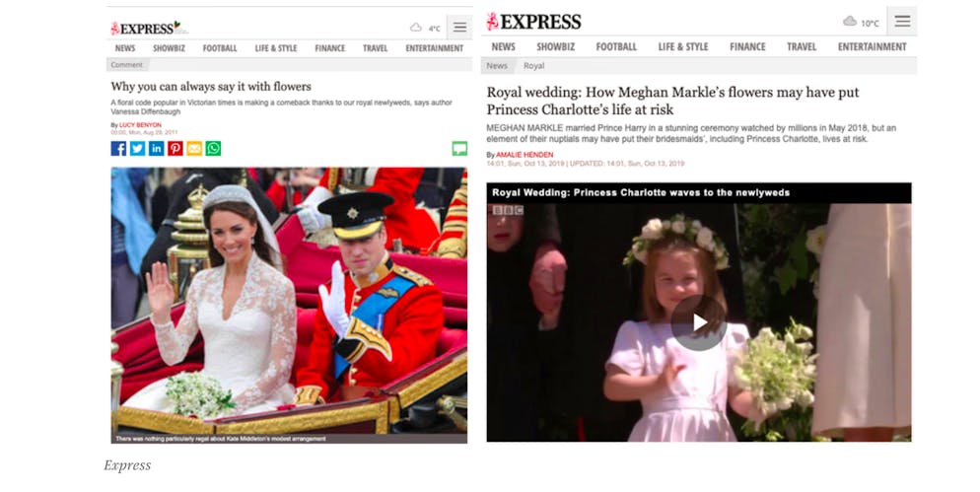
Task: Open green comments bubble icon
Action: [x=459, y=148]
